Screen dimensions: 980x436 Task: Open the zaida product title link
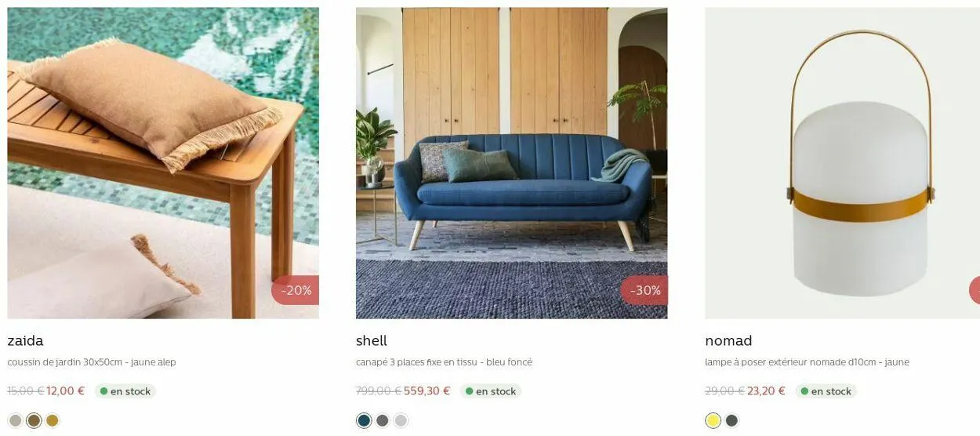(25, 341)
